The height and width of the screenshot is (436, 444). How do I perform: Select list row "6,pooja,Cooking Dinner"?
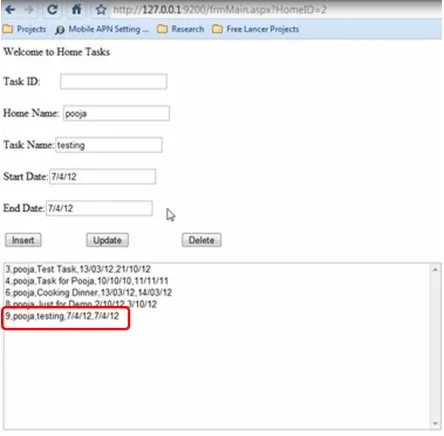click(217, 292)
